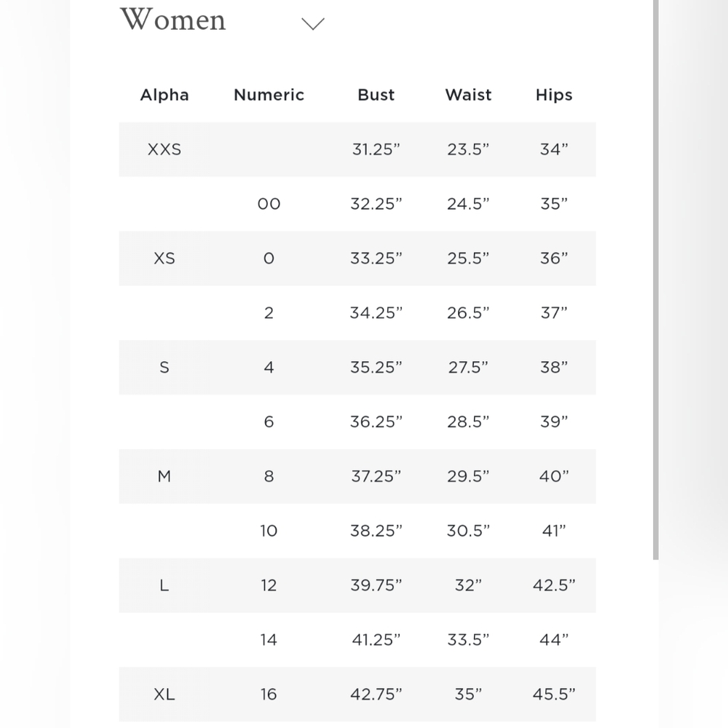Expand the Women size category chevron
The width and height of the screenshot is (728, 728).
[x=312, y=24]
